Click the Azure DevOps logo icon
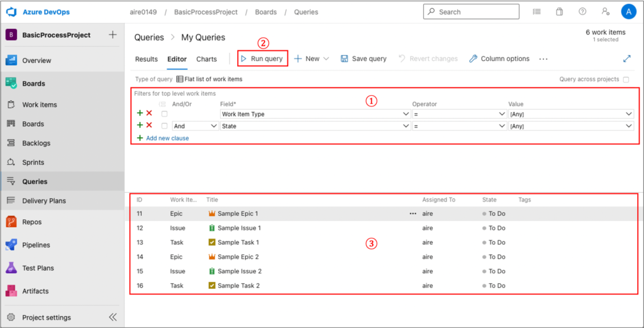Screen dimensions: 644x328 click(11, 12)
